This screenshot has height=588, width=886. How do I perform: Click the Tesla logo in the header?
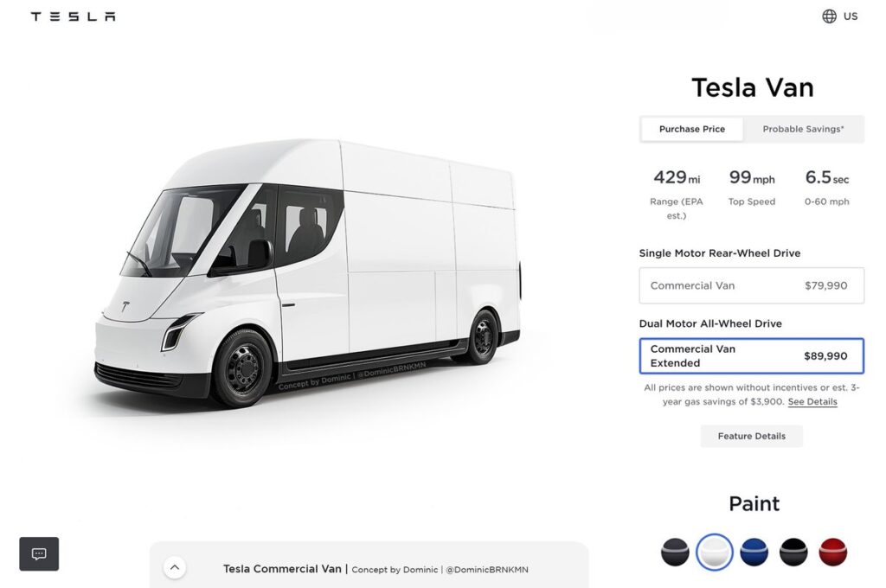click(x=73, y=15)
